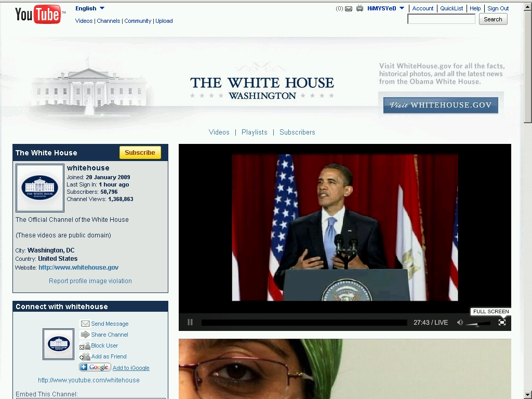Image resolution: width=532 pixels, height=399 pixels.
Task: Click the Visit WHITEHOUSE.GOV banner button
Action: click(x=441, y=105)
